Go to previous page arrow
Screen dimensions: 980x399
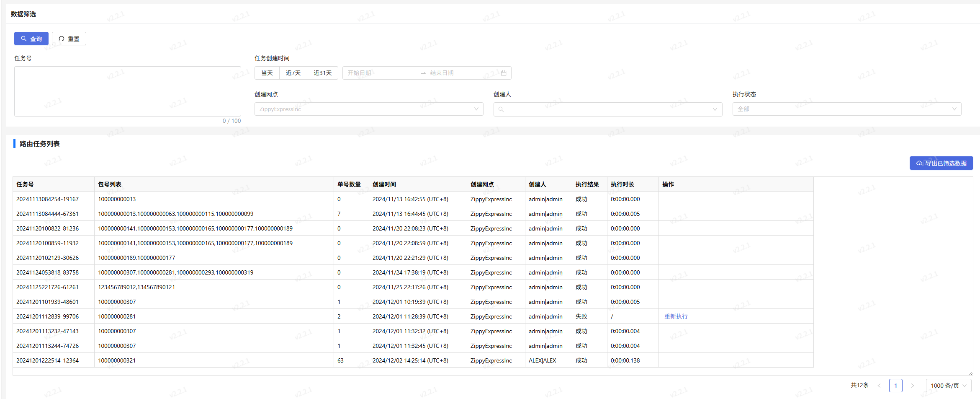click(879, 386)
